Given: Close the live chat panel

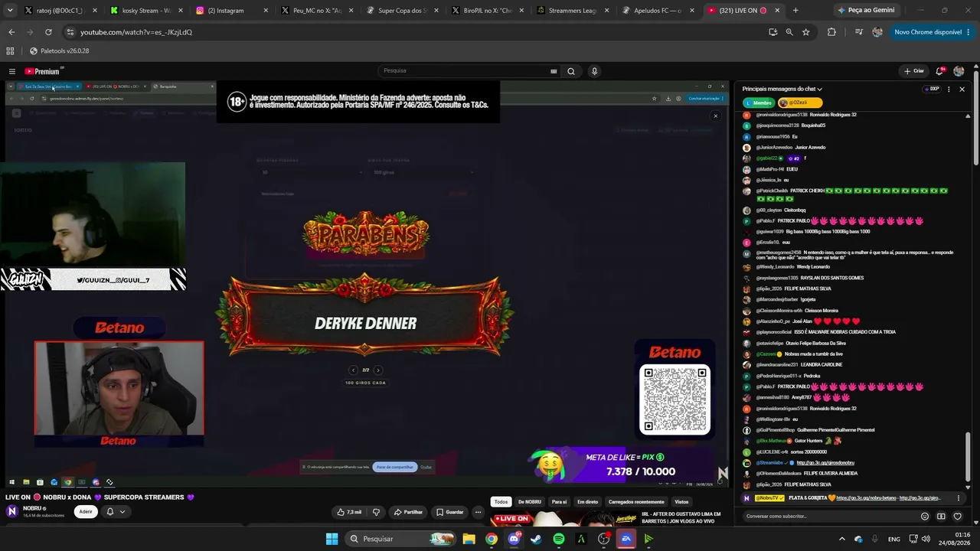Looking at the screenshot, I should pyautogui.click(x=962, y=89).
